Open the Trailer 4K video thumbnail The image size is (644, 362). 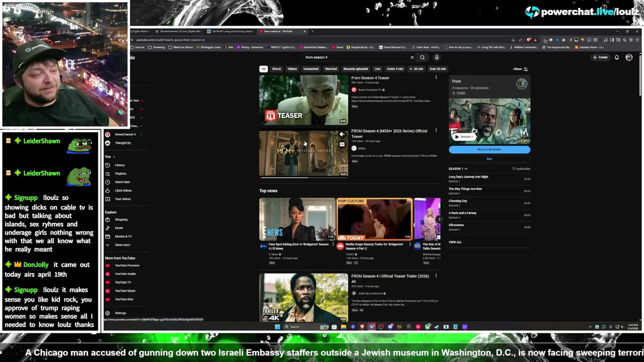coord(303,297)
